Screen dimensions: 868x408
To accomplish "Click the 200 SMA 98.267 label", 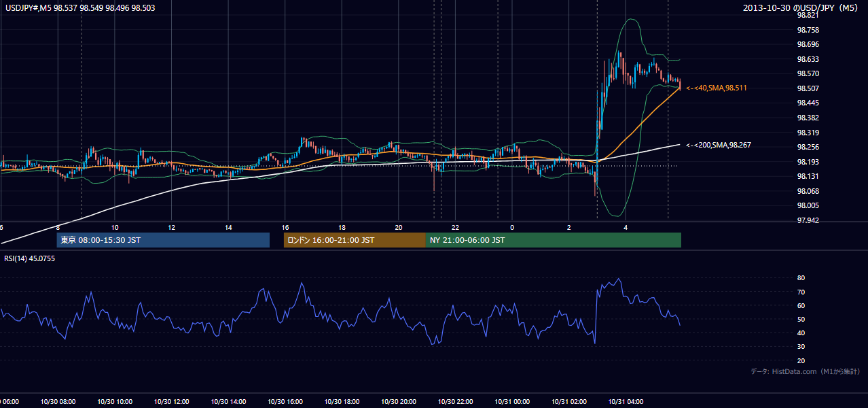I will coord(719,146).
